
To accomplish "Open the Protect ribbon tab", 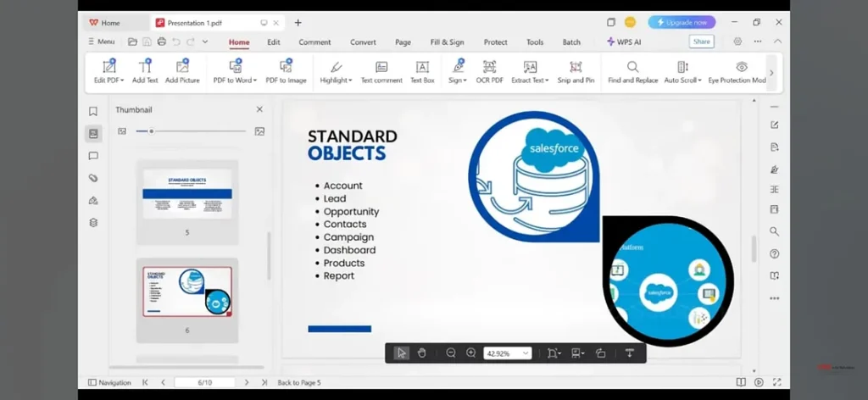I will click(496, 42).
